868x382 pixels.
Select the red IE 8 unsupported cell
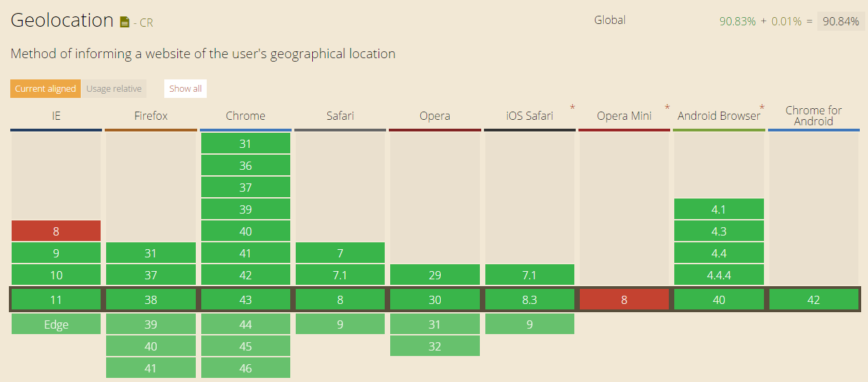pos(56,231)
